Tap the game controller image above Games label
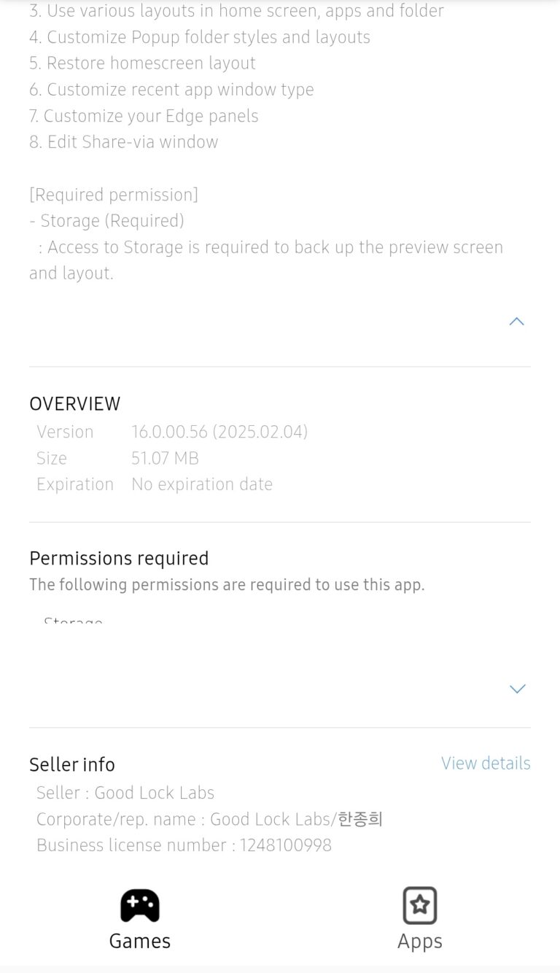This screenshot has width=560, height=973. [139, 905]
